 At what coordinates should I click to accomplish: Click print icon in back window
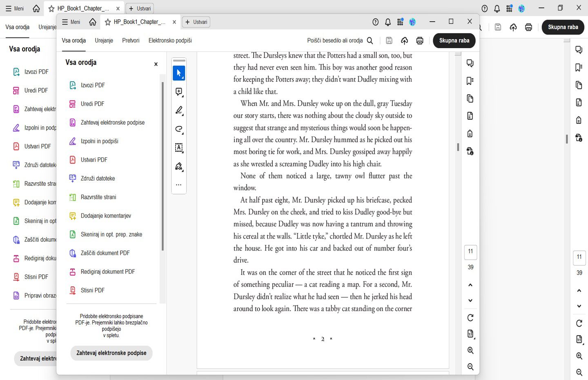point(528,27)
